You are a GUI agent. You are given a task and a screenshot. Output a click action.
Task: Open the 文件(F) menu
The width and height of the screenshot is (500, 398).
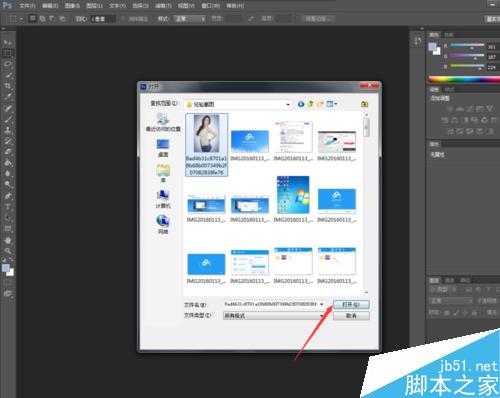pyautogui.click(x=27, y=6)
